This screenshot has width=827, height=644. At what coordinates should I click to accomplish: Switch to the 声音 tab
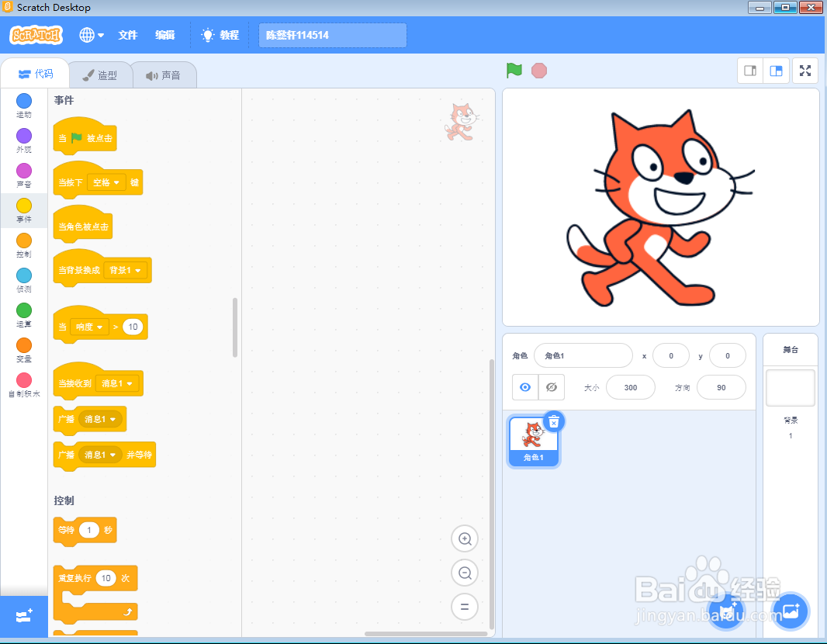click(x=164, y=75)
